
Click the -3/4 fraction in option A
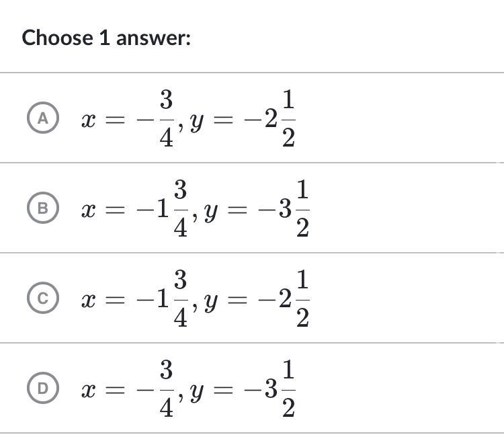click(x=155, y=118)
